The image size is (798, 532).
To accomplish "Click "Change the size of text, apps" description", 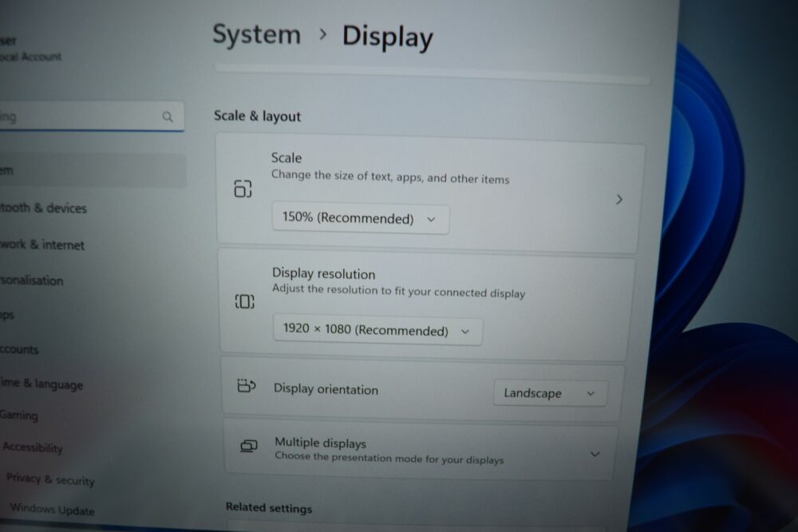I will (390, 177).
